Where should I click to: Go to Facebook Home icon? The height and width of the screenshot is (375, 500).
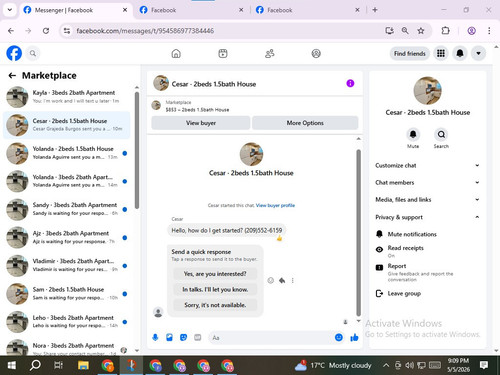pos(176,53)
